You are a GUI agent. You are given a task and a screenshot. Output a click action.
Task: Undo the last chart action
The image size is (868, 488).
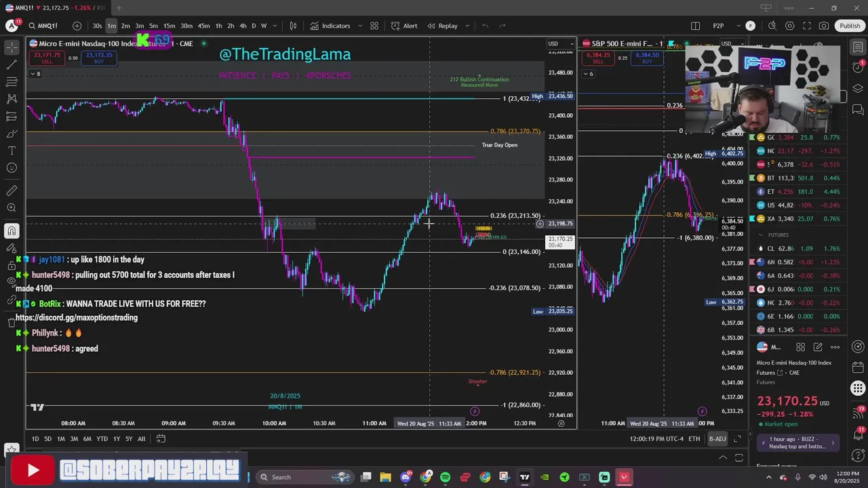pos(485,26)
